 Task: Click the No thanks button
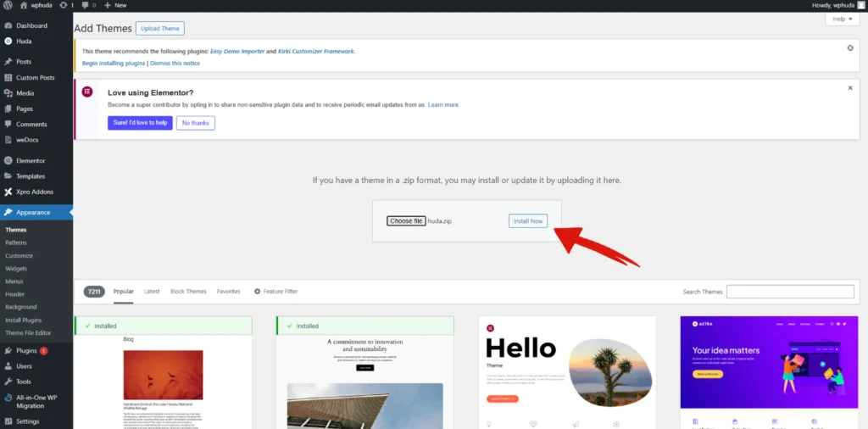(x=196, y=123)
